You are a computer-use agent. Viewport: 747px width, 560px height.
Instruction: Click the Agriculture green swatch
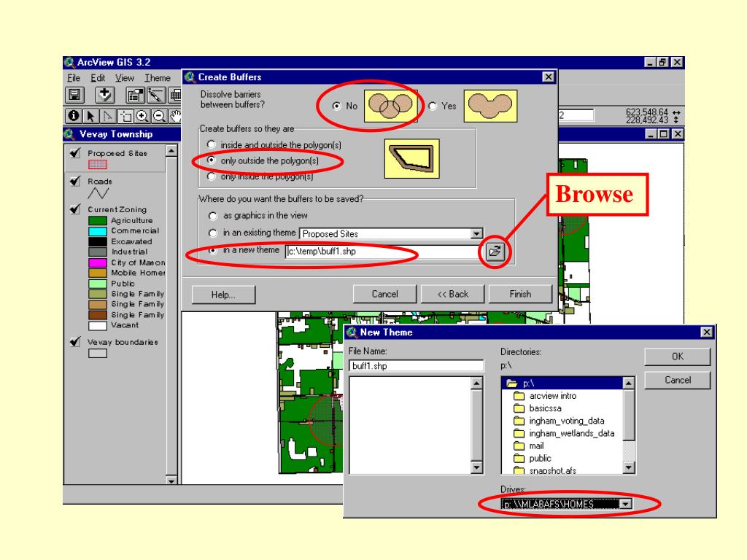point(98,220)
